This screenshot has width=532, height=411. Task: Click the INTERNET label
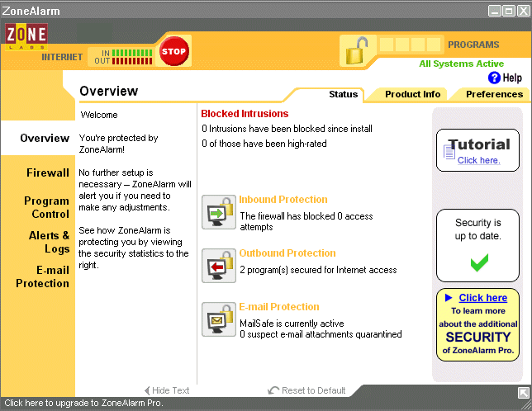pos(62,57)
